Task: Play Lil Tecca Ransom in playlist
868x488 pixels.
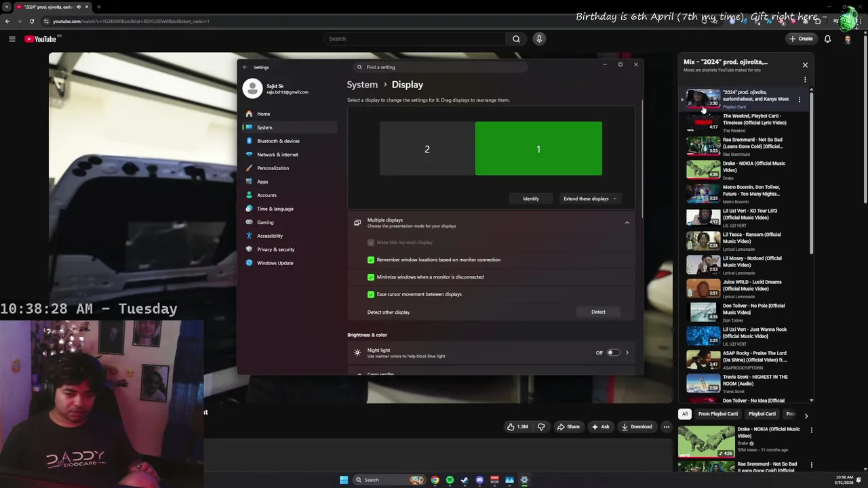Action: 743,241
